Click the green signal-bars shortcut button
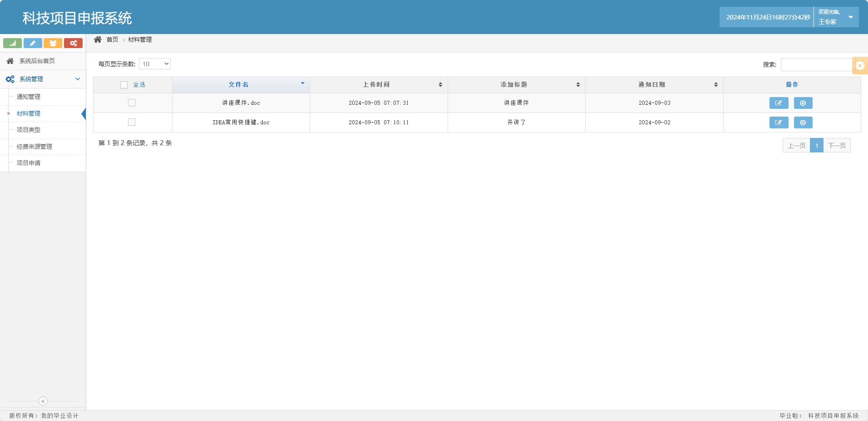This screenshot has width=868, height=421. 12,43
